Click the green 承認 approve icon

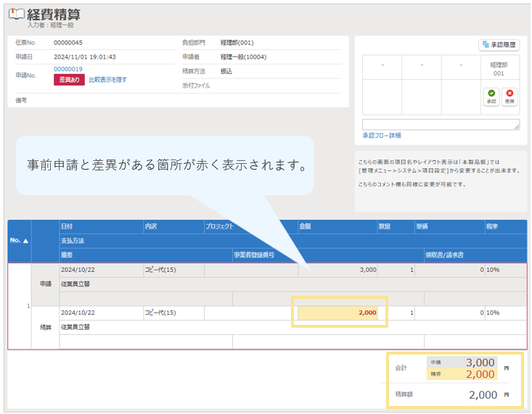[x=491, y=96]
